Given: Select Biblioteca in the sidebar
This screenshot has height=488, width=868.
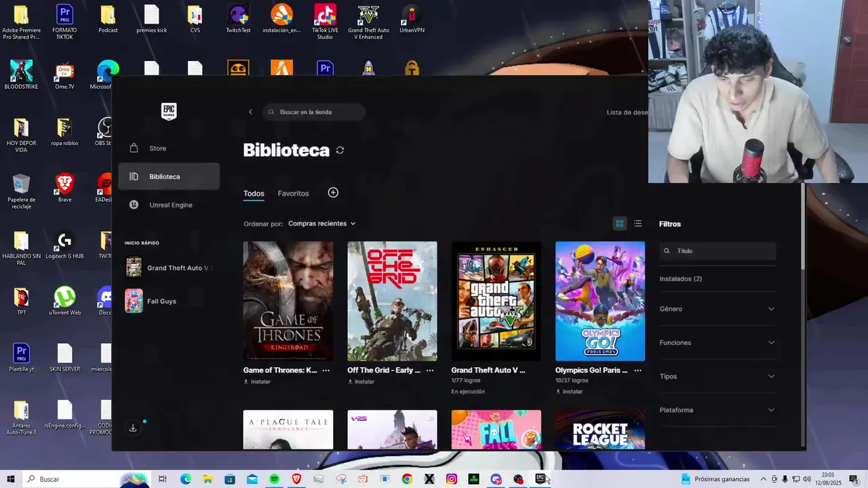Looking at the screenshot, I should [169, 176].
